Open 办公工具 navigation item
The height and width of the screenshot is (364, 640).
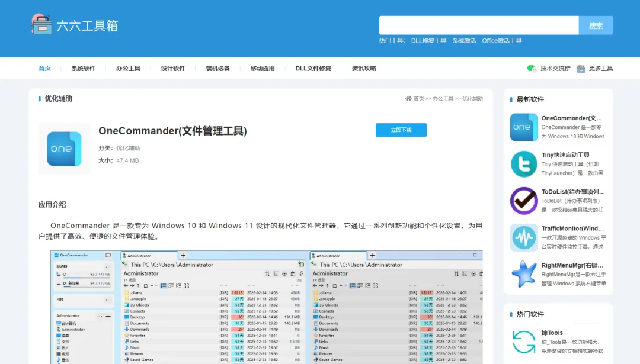pyautogui.click(x=128, y=69)
